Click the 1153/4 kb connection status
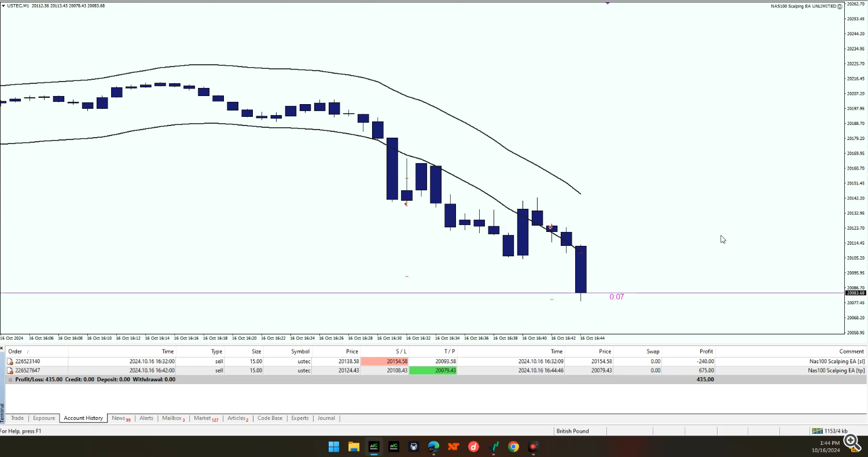The height and width of the screenshot is (457, 868). tap(836, 431)
